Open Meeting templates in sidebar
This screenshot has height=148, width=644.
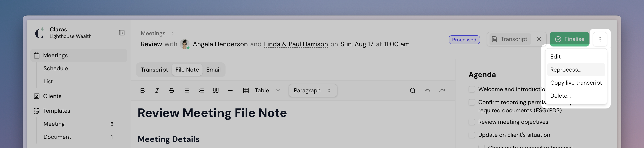pos(54,124)
